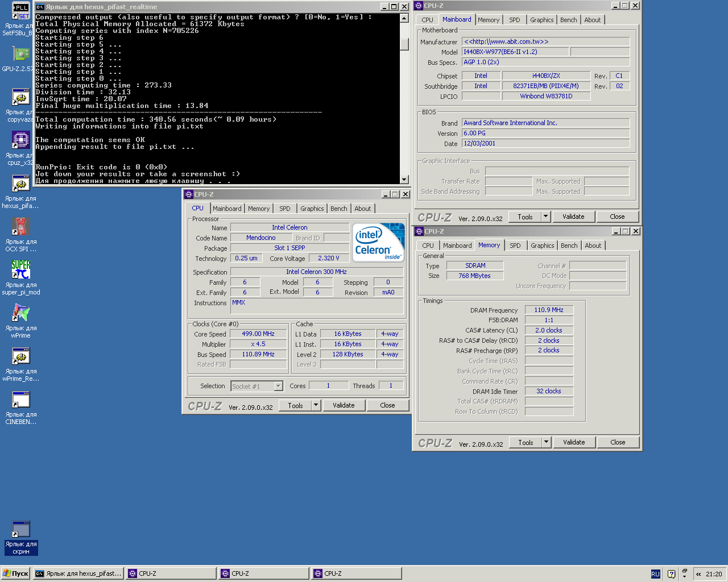This screenshot has height=582, width=728.
Task: Click Close button in the CPU window
Action: click(x=388, y=405)
